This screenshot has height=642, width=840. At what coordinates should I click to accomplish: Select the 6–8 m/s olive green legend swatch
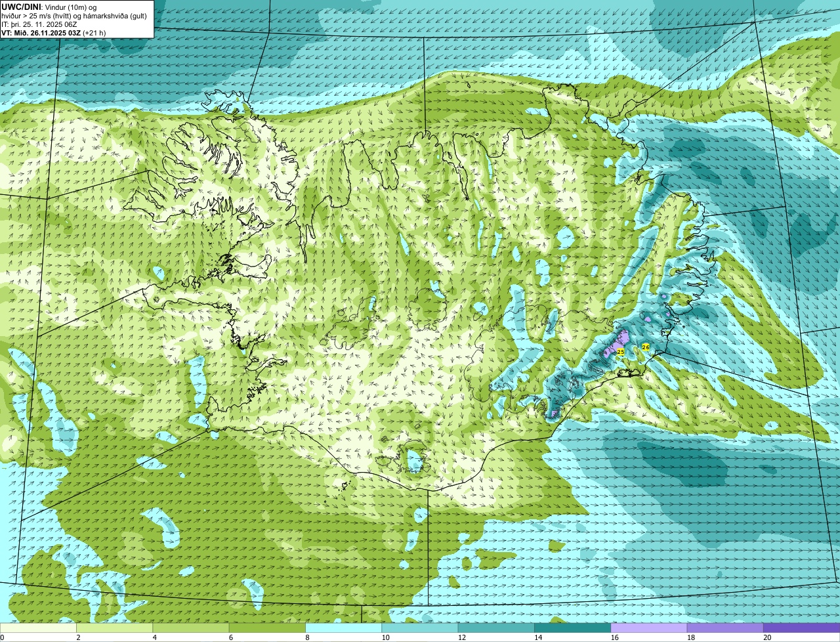(x=267, y=628)
